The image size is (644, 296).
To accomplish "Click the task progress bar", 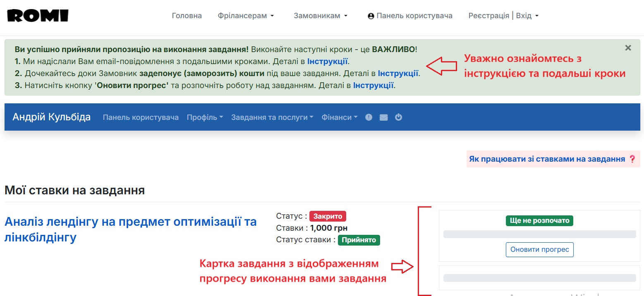I will pos(539,234).
